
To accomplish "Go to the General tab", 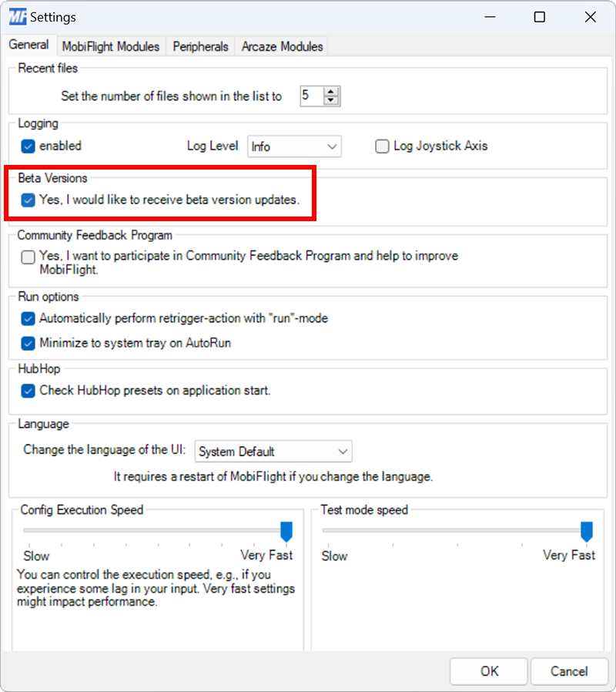I will 28,45.
